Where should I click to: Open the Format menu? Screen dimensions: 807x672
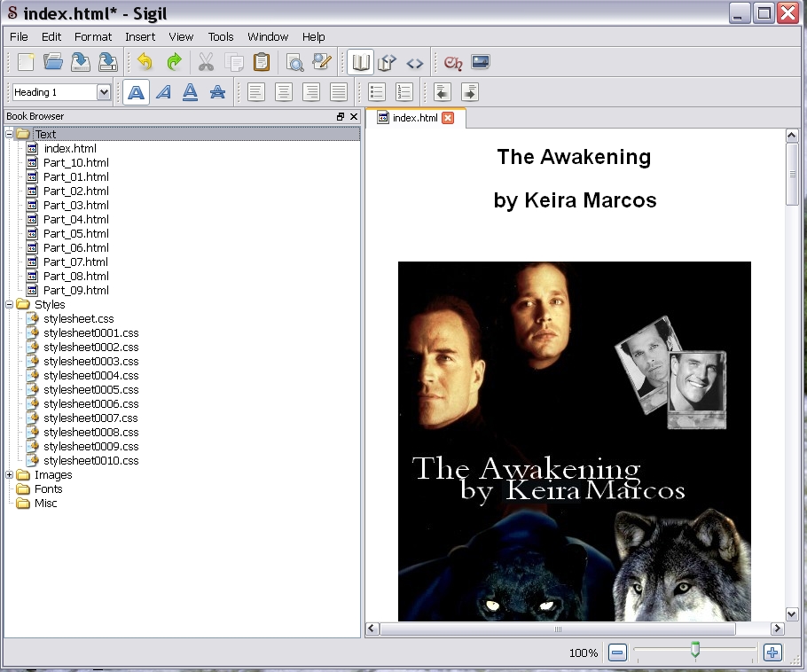point(93,37)
